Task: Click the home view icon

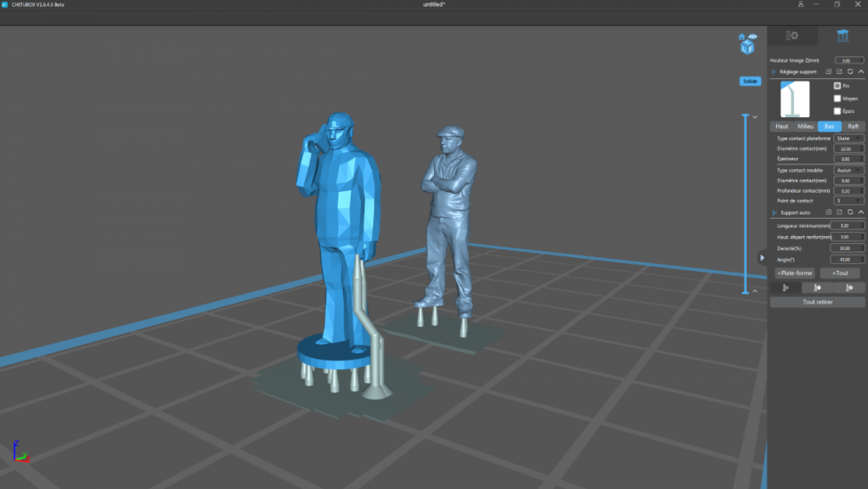Action: pos(742,37)
